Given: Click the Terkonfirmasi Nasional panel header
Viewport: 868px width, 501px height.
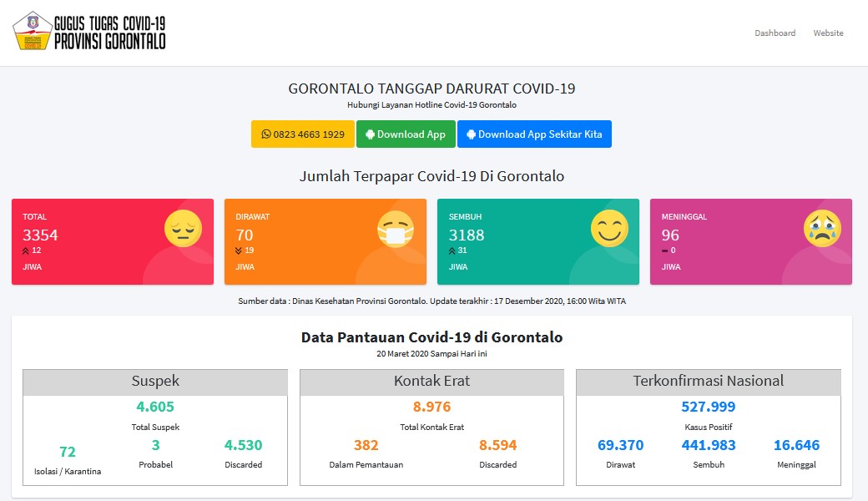Looking at the screenshot, I should click(x=708, y=382).
